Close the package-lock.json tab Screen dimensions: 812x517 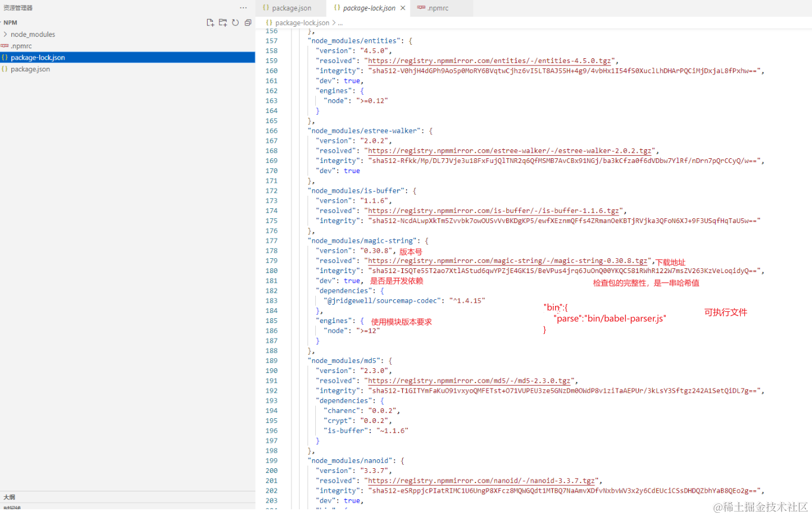404,8
